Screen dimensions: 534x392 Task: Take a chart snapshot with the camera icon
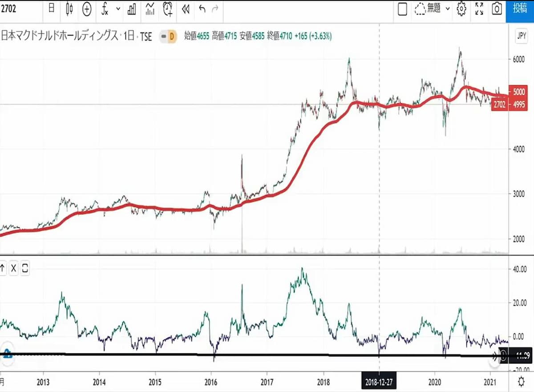point(497,9)
